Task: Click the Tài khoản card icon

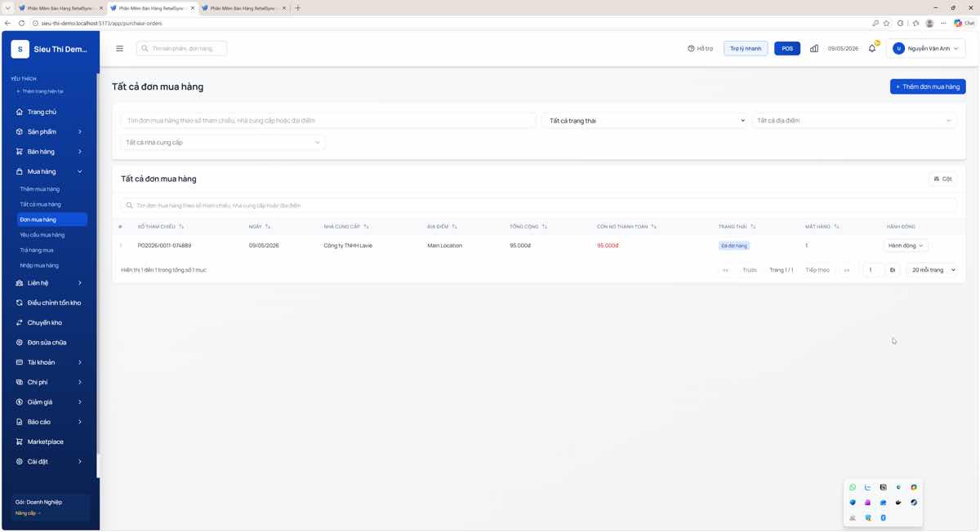Action: [20, 362]
